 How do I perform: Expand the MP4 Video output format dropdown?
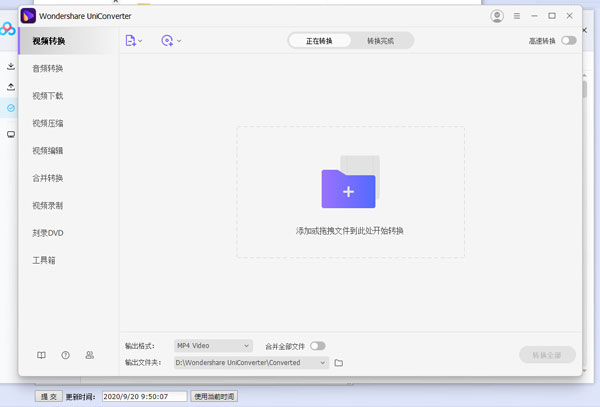coord(213,346)
